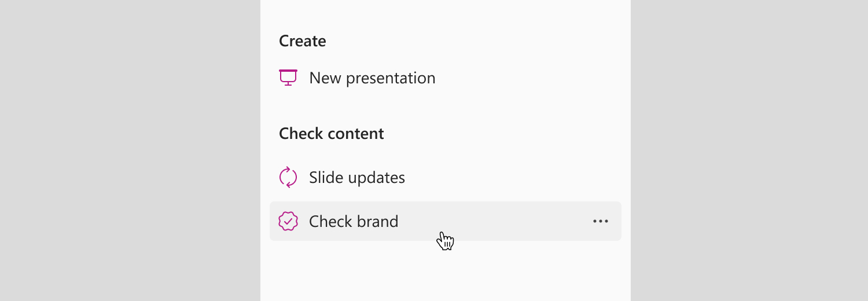The image size is (868, 301).
Task: Click the gray background left of the panel
Action: point(130,150)
